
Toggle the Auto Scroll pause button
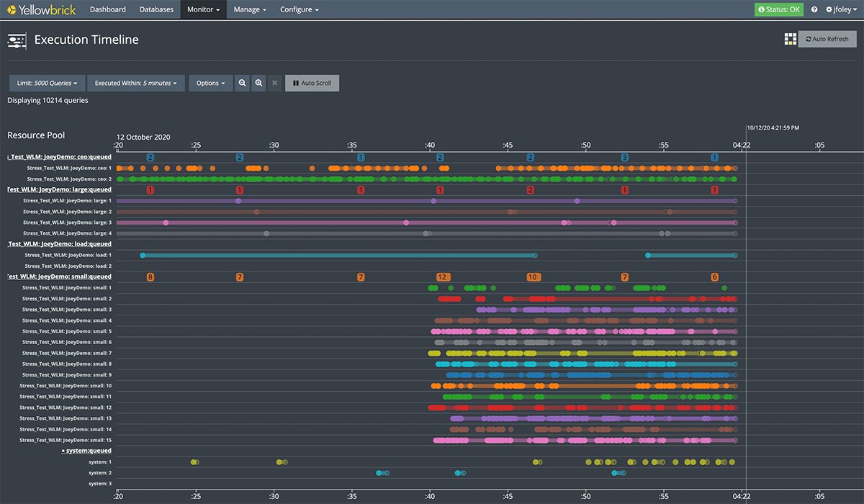click(312, 83)
